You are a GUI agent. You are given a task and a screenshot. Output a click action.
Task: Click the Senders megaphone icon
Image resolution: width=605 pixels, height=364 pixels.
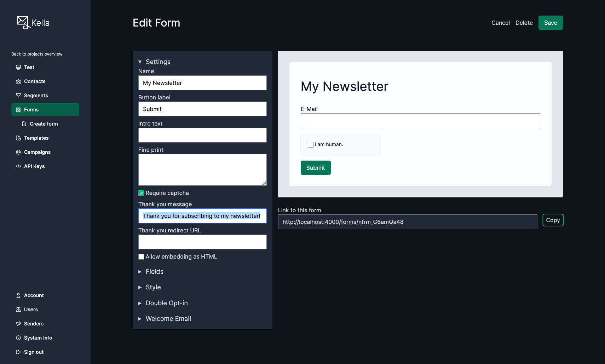click(18, 324)
